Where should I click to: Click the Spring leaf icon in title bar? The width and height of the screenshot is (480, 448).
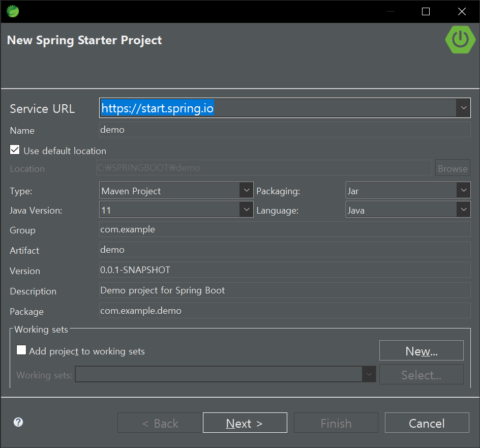[12, 11]
